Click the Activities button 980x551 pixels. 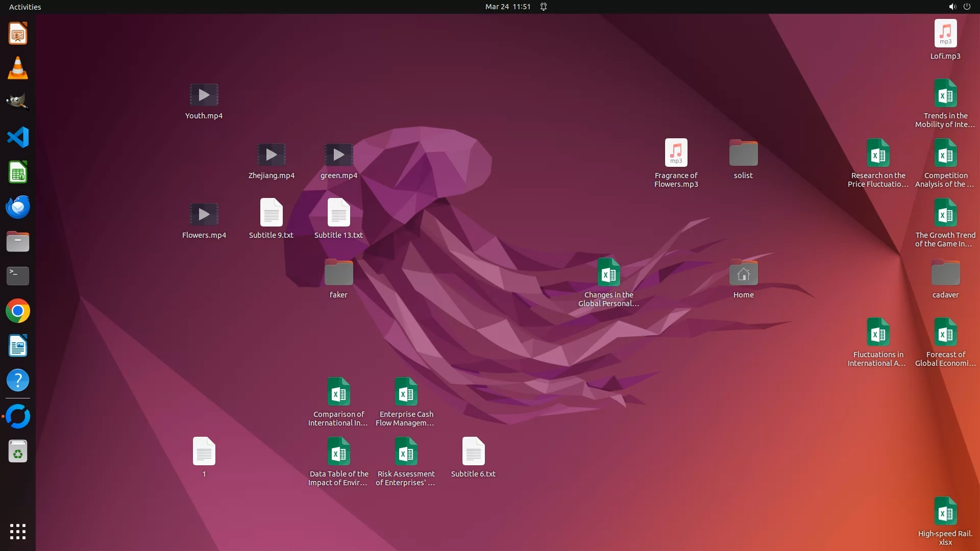(x=25, y=7)
